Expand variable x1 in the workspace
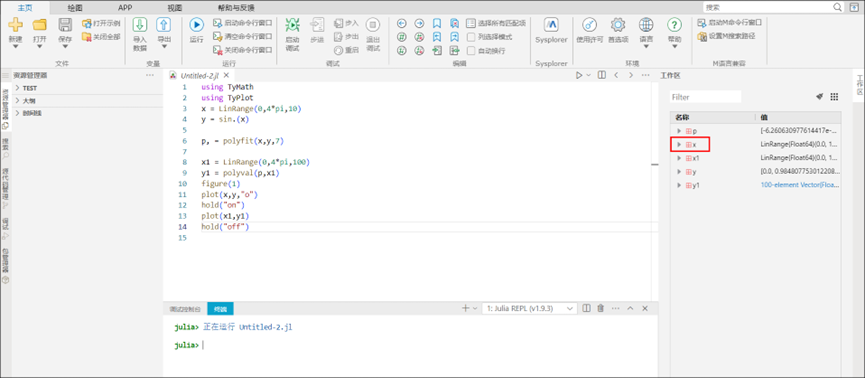865x378 pixels. tap(680, 158)
